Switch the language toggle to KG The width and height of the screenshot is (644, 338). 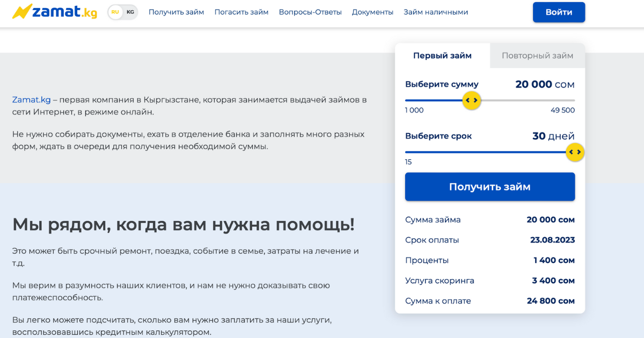(x=130, y=12)
